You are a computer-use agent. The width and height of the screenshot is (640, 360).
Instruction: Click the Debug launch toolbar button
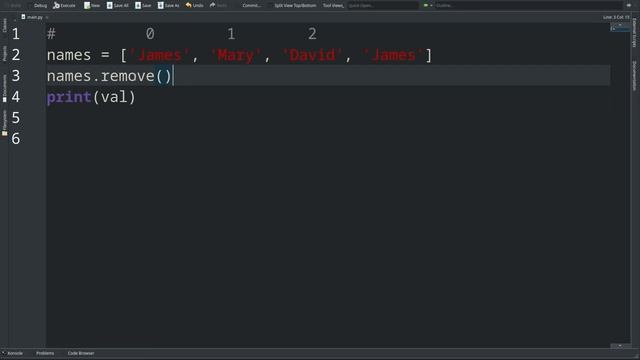pyautogui.click(x=40, y=5)
